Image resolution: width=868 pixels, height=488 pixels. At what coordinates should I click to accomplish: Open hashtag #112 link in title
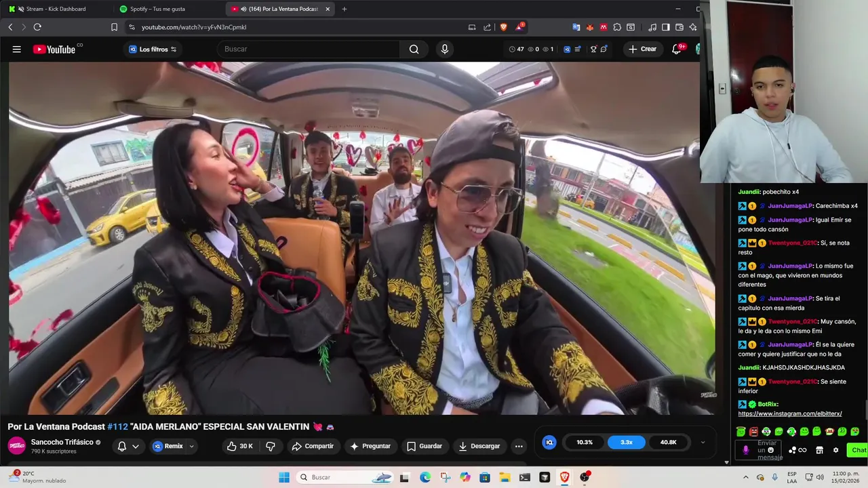tap(117, 426)
